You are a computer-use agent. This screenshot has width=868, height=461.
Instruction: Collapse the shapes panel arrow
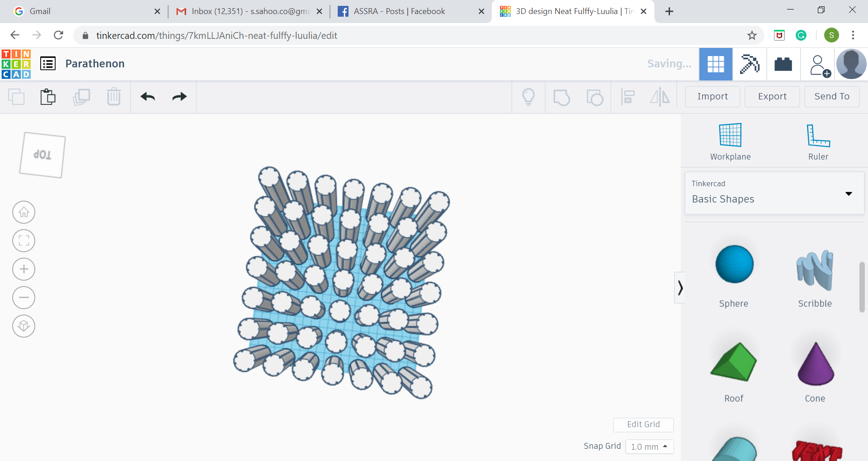[679, 287]
